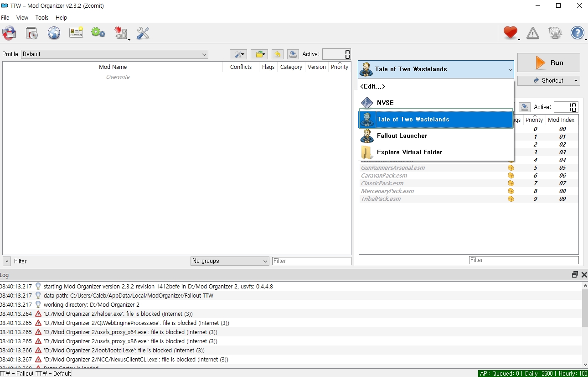Sort by Conflicts column header
Image resolution: width=588 pixels, height=377 pixels.
[241, 67]
